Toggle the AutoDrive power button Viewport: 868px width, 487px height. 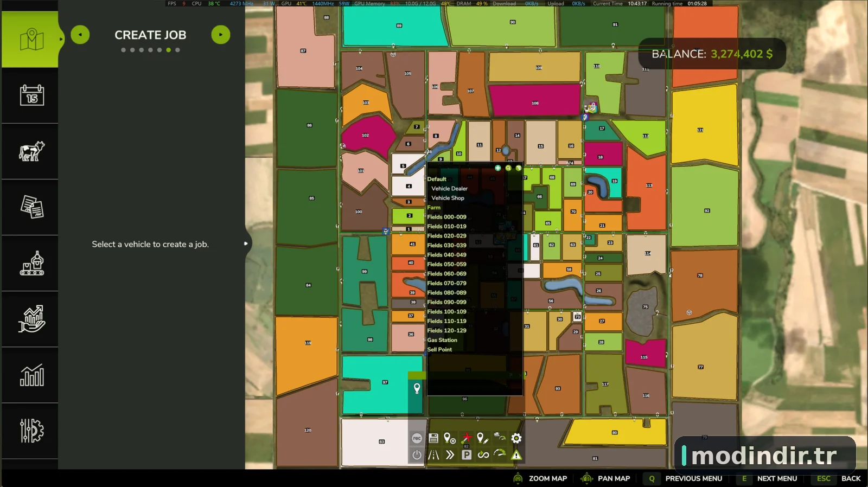(417, 455)
